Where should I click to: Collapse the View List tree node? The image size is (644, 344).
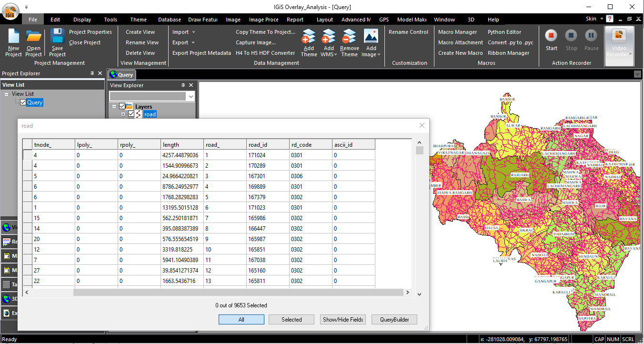(x=7, y=94)
